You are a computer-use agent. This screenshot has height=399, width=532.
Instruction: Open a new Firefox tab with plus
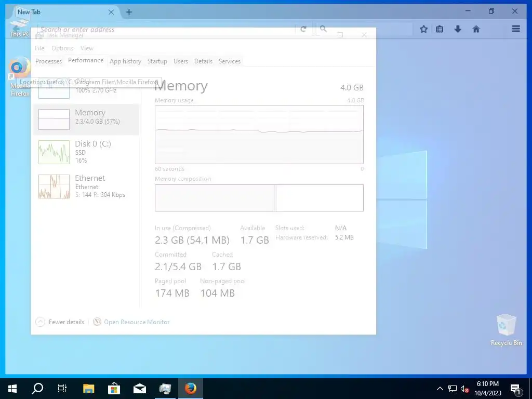(x=129, y=12)
